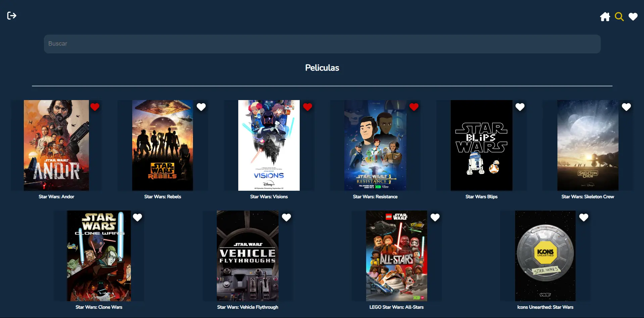Unfavorite Star Wars: Andor with red heart
The height and width of the screenshot is (318, 644).
tap(95, 107)
